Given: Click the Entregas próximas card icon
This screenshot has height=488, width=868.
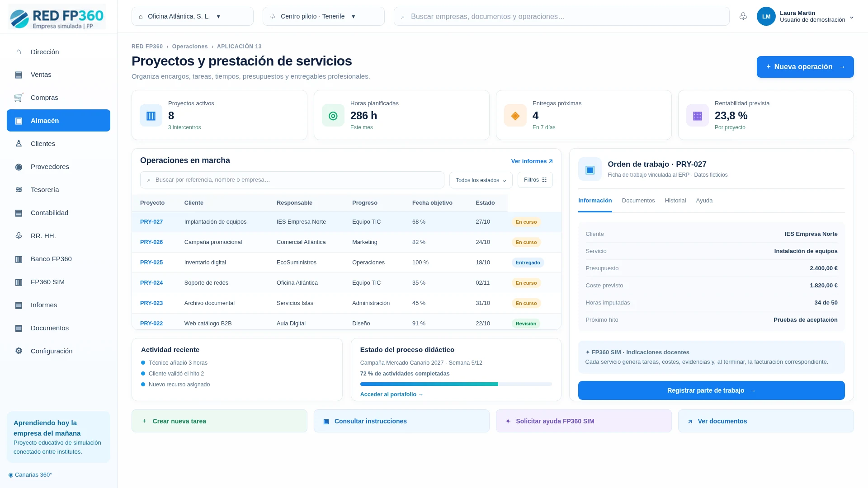Looking at the screenshot, I should (x=515, y=115).
